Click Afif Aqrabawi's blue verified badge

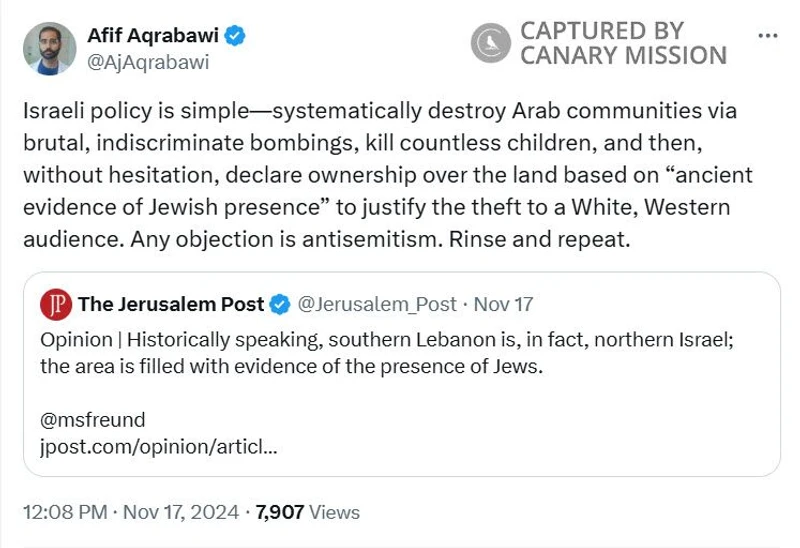pyautogui.click(x=235, y=36)
